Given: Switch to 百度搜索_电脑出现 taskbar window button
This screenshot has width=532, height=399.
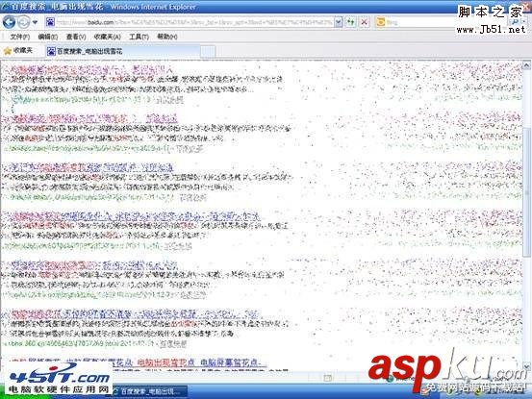Looking at the screenshot, I should tap(149, 391).
